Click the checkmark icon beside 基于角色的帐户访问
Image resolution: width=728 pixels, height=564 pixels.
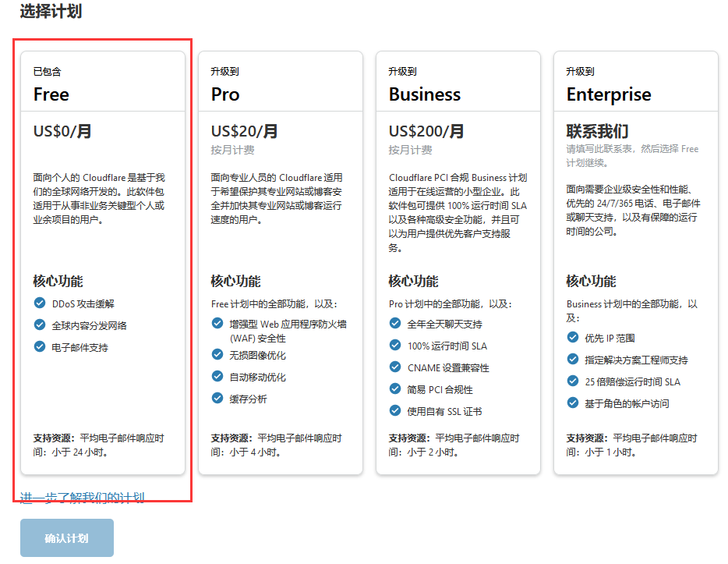(573, 403)
